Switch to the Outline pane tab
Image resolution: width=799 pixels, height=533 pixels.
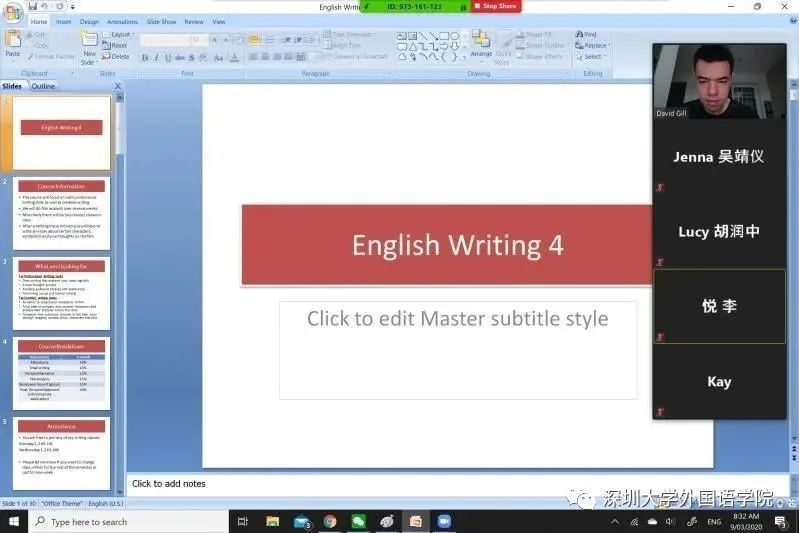pos(43,86)
